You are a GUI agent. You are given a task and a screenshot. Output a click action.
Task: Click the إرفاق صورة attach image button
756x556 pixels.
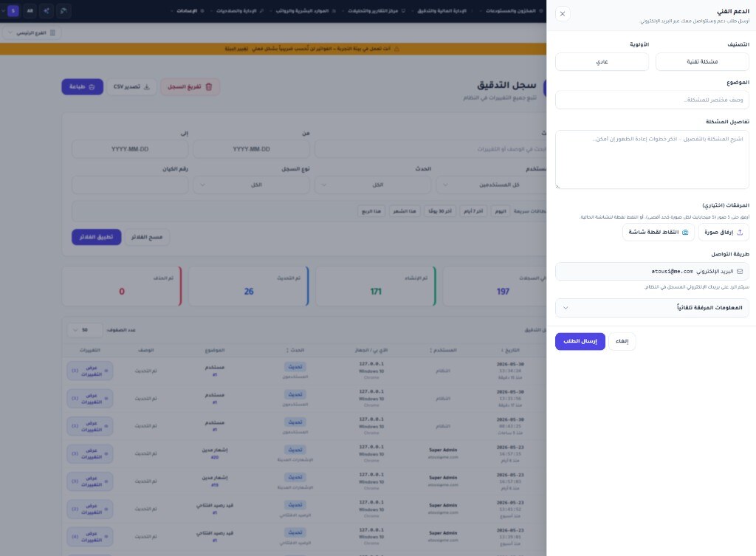click(724, 232)
